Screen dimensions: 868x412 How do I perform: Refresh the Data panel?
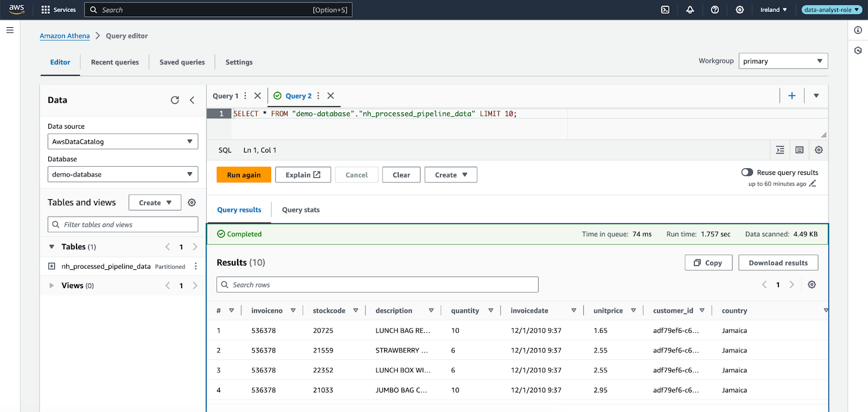175,100
